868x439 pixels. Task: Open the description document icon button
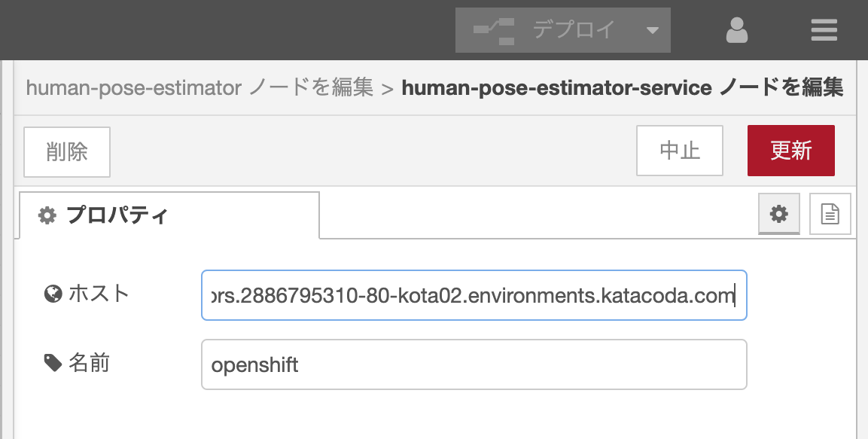click(830, 215)
